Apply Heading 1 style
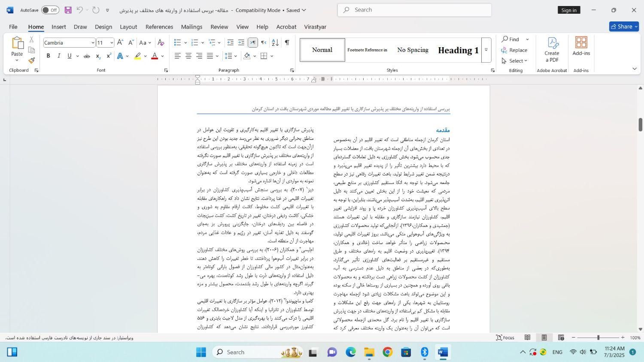Screen dimensions: 644x362 [x=458, y=50]
